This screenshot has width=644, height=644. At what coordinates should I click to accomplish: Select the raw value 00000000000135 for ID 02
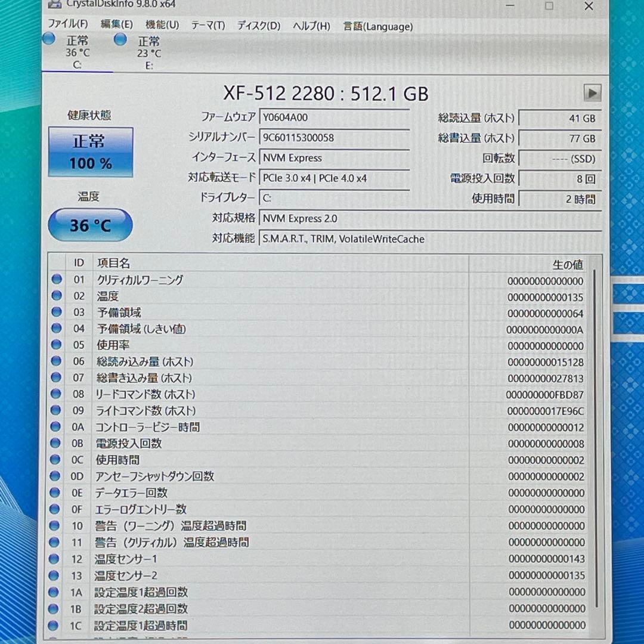point(546,297)
